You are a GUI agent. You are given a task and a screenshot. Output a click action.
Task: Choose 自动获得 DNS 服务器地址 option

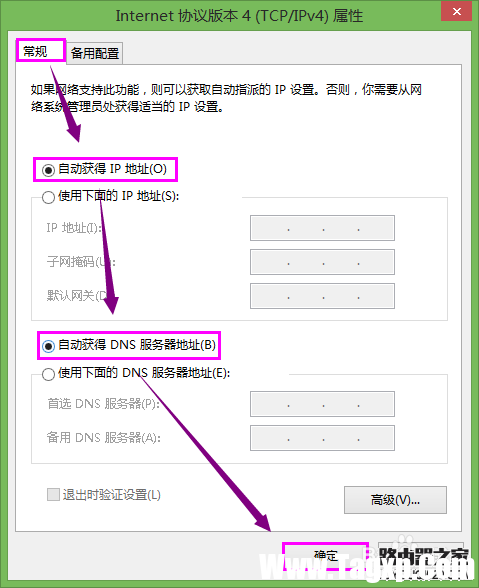[48, 346]
